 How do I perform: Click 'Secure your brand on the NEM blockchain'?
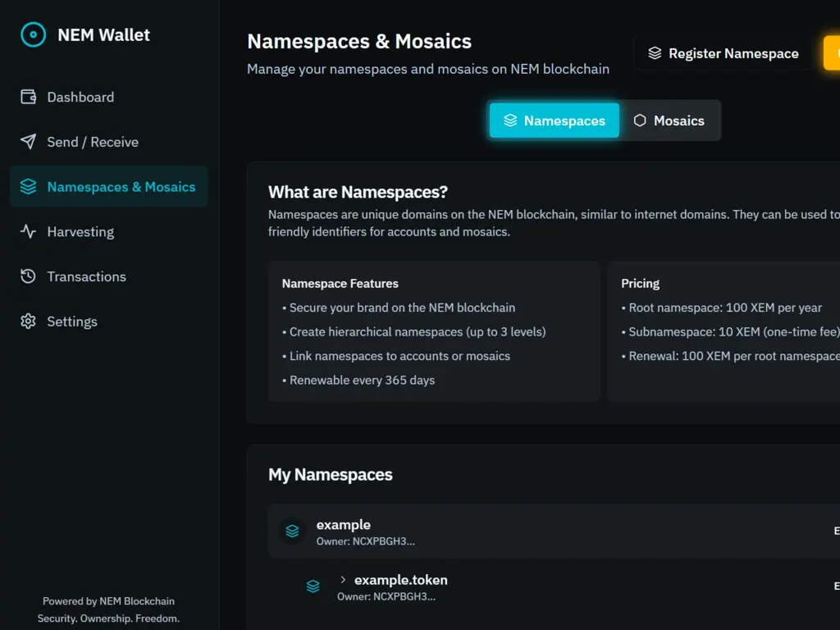tap(399, 308)
